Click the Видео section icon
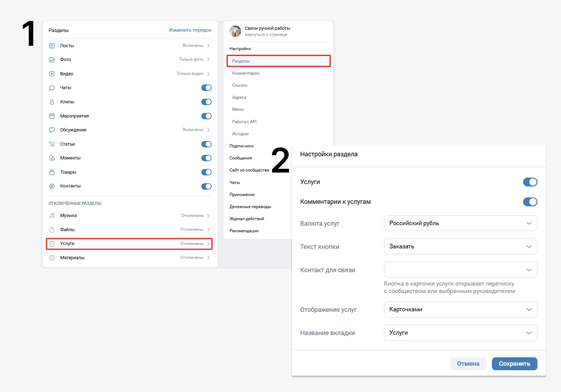The width and height of the screenshot is (561, 392). 52,74
